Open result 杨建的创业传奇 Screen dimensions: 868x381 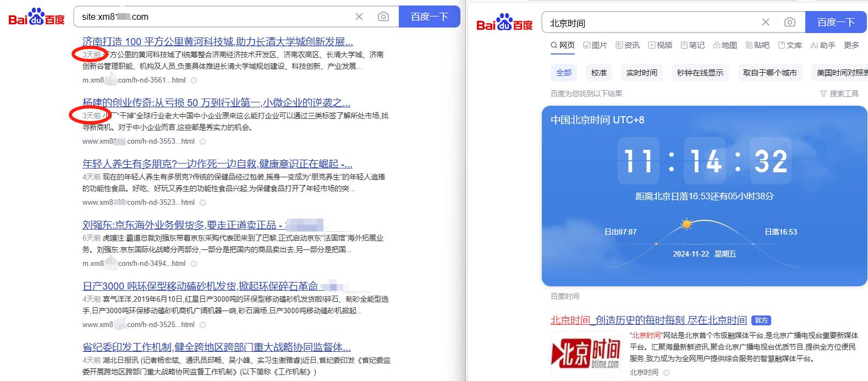coord(216,103)
